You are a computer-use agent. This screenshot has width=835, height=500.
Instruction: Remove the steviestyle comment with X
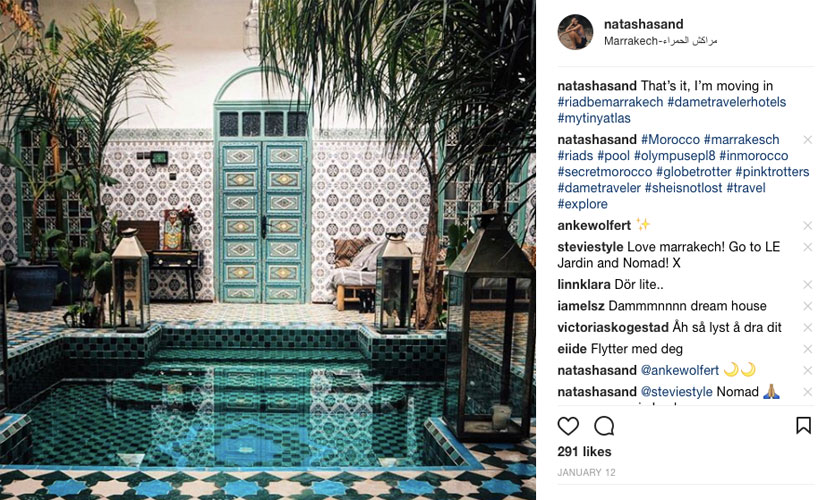tap(808, 247)
